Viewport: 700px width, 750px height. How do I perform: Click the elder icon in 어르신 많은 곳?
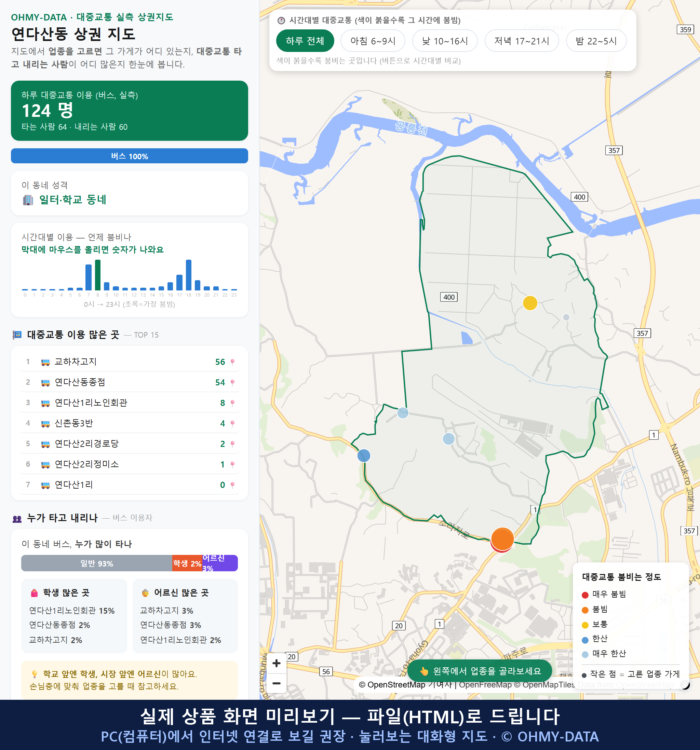(x=145, y=593)
